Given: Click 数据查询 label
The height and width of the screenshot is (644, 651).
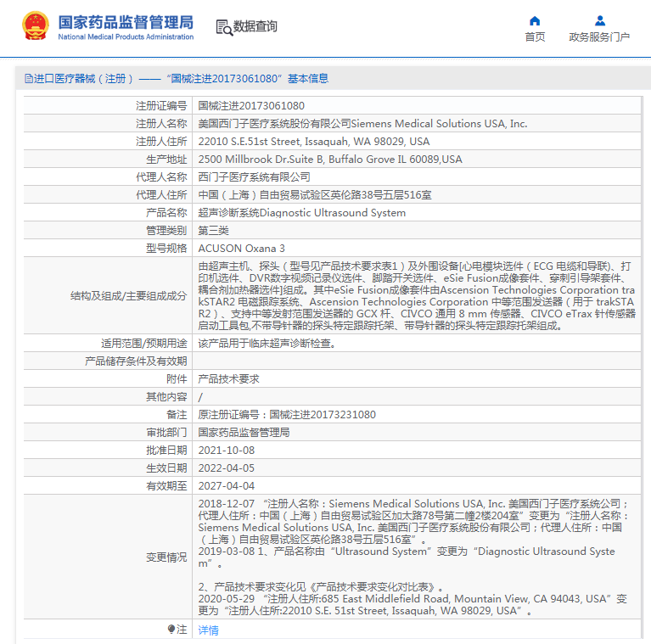Looking at the screenshot, I should coord(255,26).
